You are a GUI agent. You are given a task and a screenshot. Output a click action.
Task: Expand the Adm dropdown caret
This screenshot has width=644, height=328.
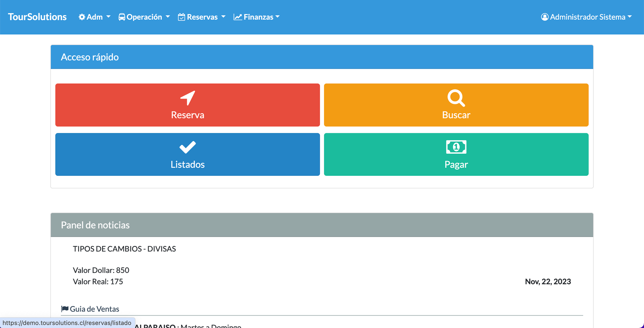click(108, 17)
